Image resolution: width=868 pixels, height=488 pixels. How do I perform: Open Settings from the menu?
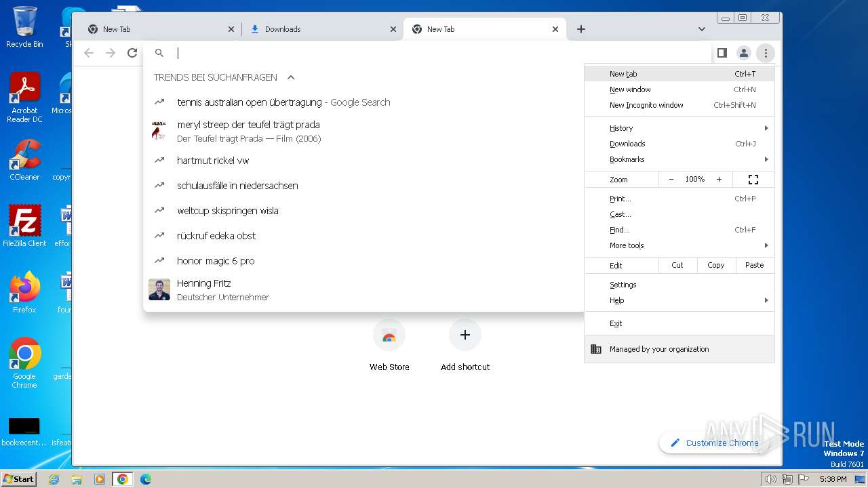679,285
